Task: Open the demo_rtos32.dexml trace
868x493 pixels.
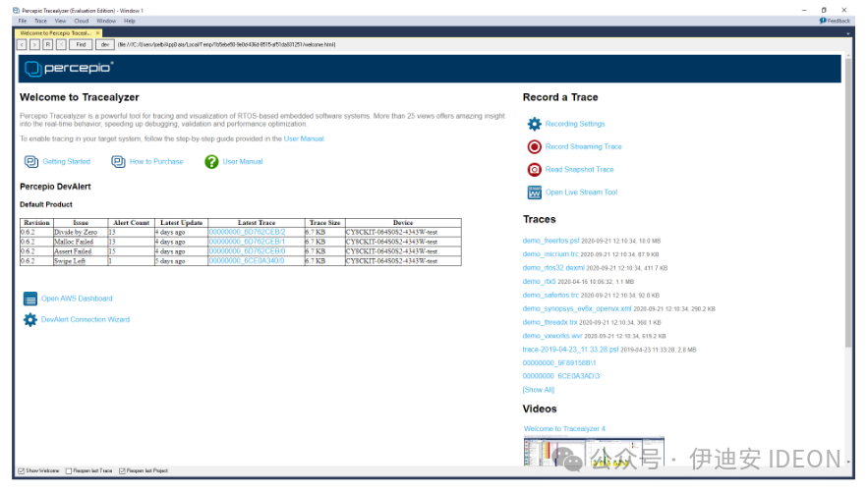Action: coord(553,268)
